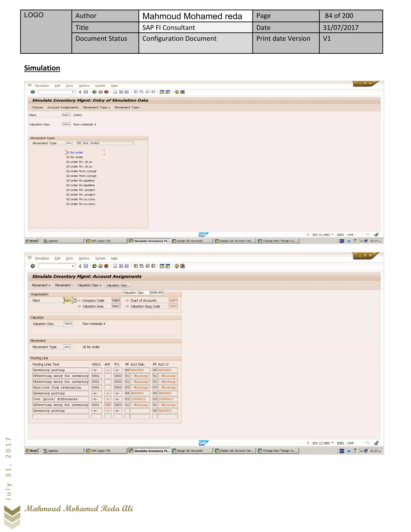The image size is (411, 532).
Task: Click Save icon in Account Assignments window
Action: (x=86, y=266)
